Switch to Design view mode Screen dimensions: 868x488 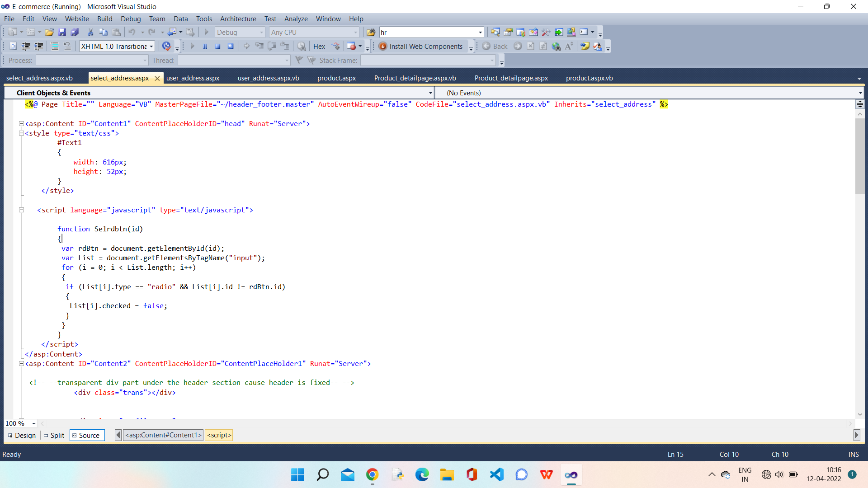(21, 435)
